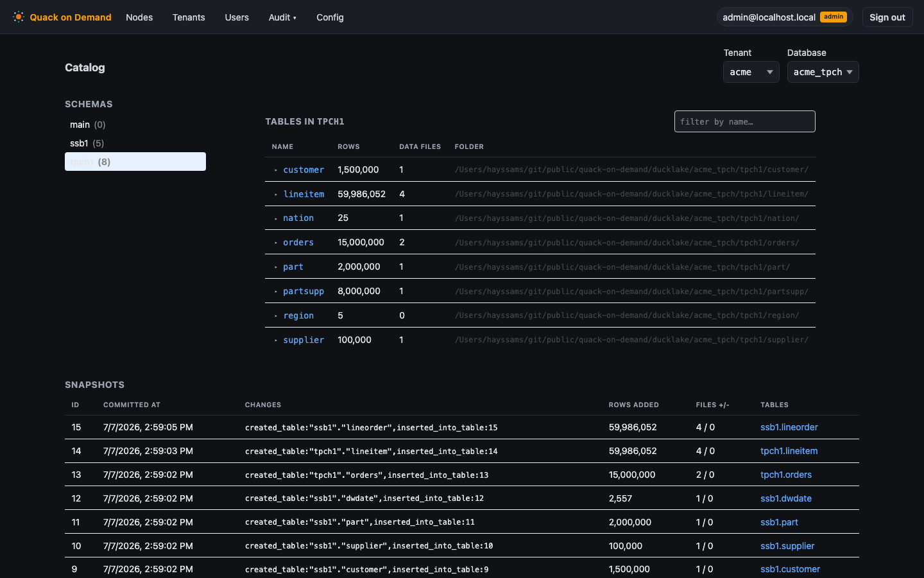Open the Config page

pyautogui.click(x=330, y=17)
